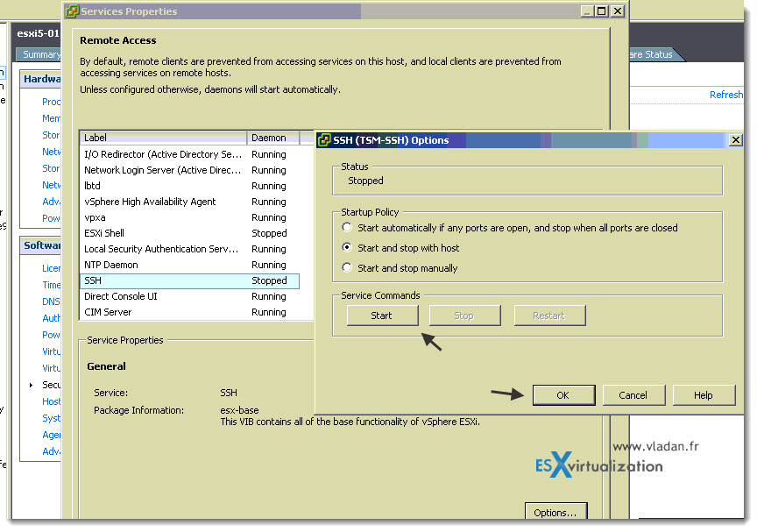
Task: Expand the Security Profile arrow in Software list
Action: (x=31, y=385)
